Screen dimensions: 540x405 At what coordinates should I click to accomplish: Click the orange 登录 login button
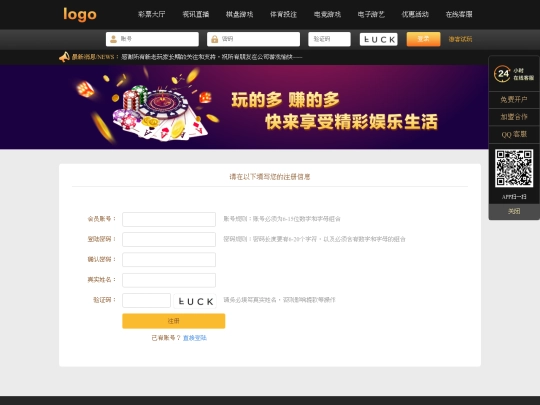[x=423, y=39]
